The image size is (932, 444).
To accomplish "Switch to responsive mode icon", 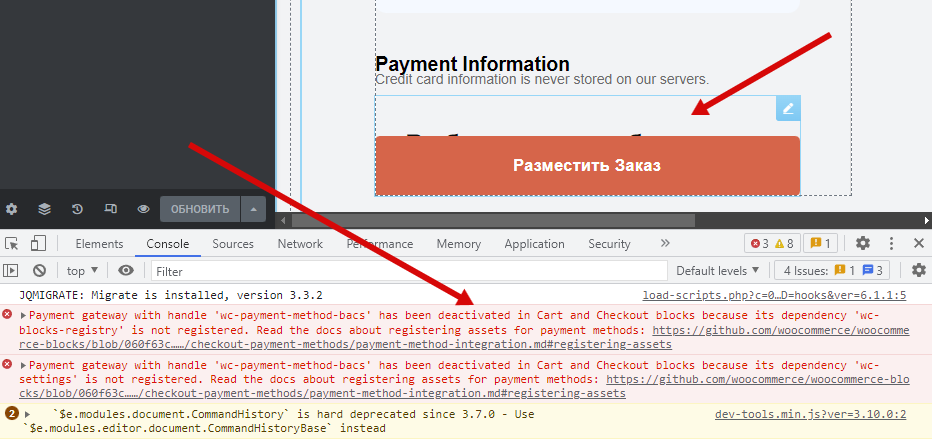I will [x=111, y=209].
